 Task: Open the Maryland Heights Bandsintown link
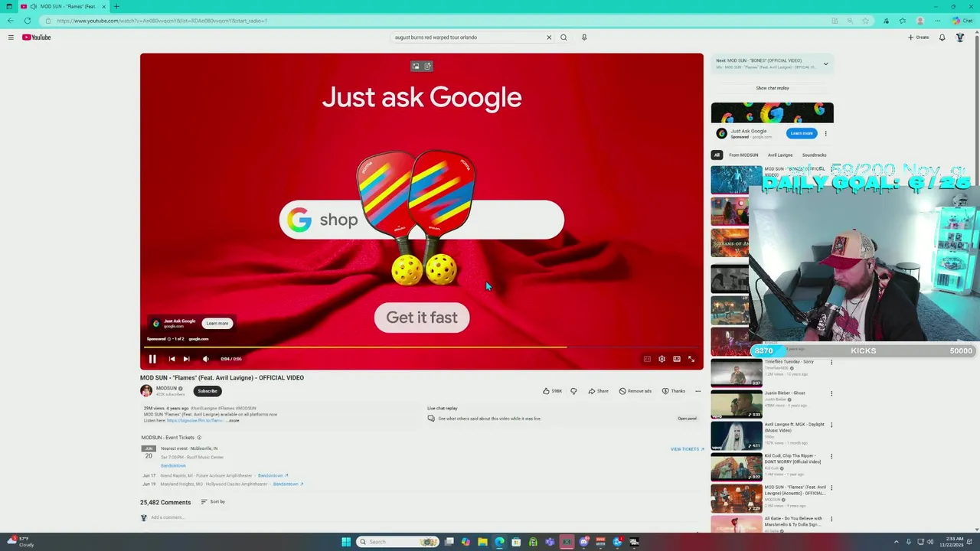pos(289,484)
